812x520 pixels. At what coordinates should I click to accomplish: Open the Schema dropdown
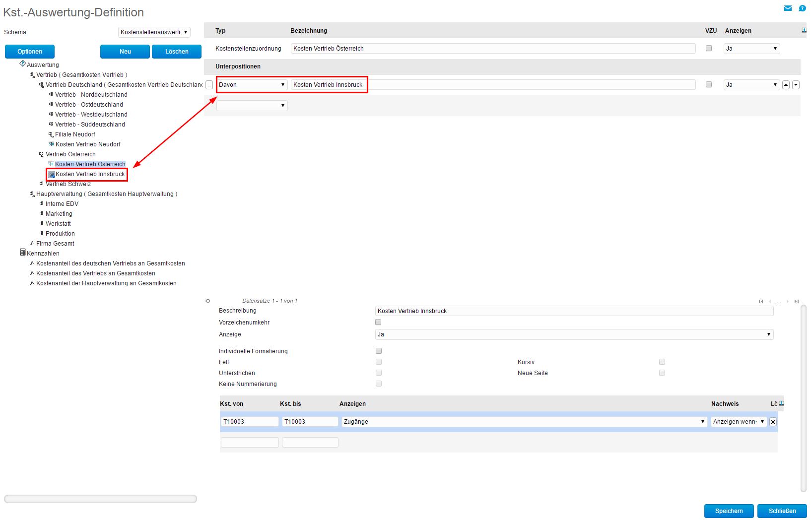(x=154, y=32)
